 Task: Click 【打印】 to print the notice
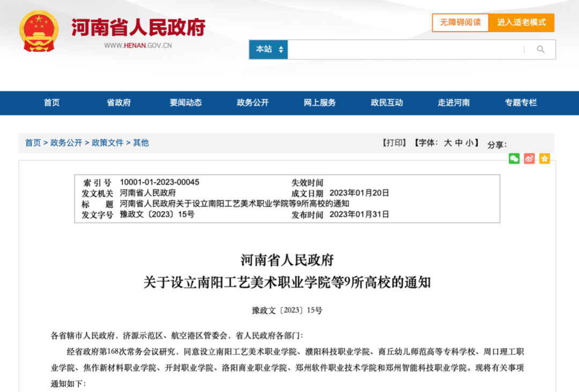click(395, 142)
